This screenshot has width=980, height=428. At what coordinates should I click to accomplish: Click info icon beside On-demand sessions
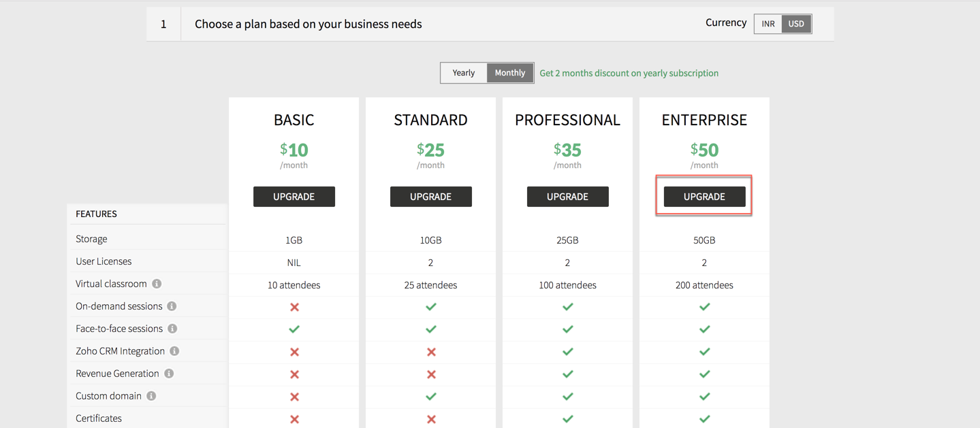172,306
